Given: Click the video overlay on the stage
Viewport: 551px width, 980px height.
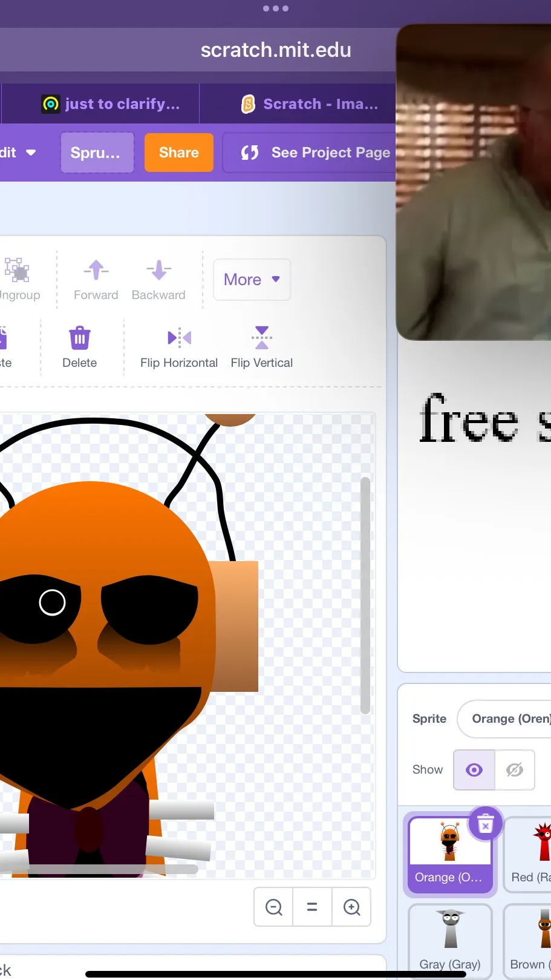Looking at the screenshot, I should (x=474, y=182).
